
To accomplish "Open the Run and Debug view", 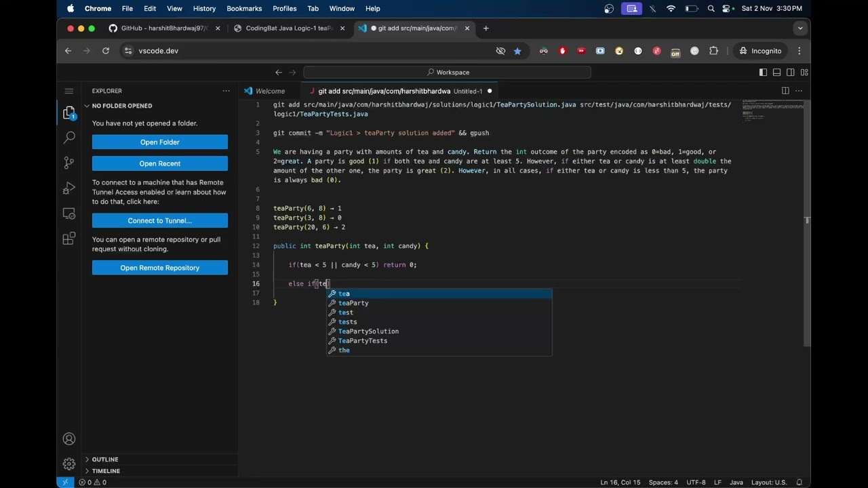I will point(68,188).
